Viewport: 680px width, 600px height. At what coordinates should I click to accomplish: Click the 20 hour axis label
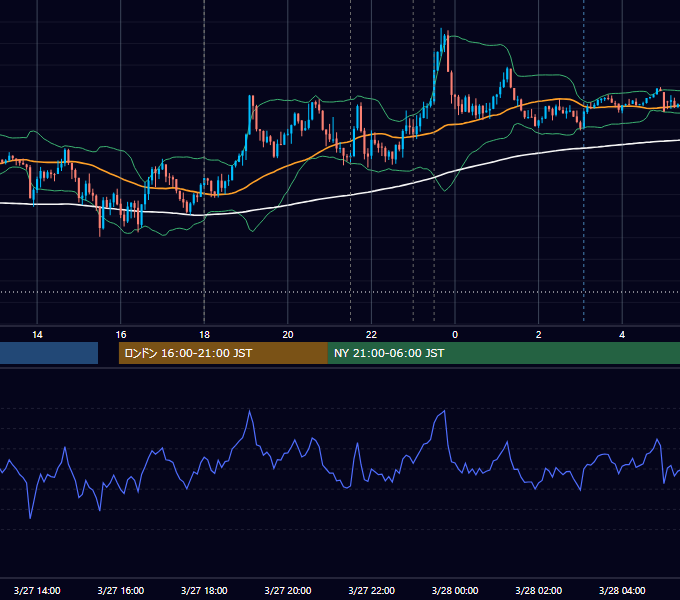288,335
